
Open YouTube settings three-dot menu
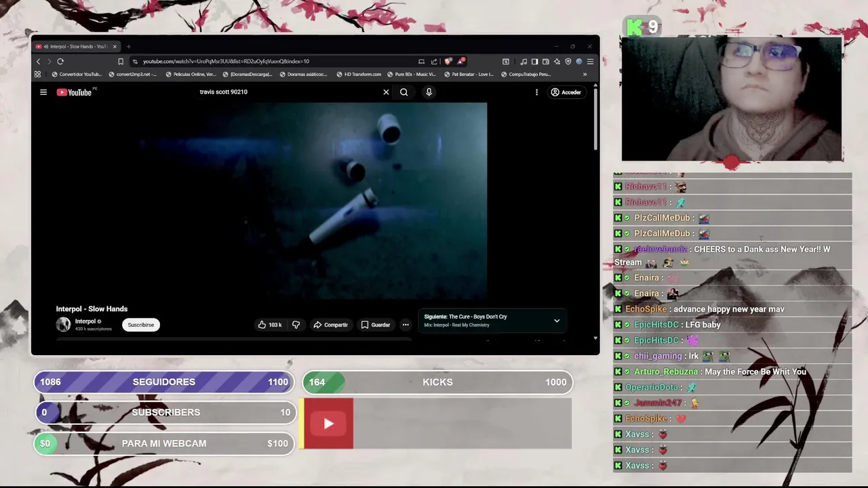pos(536,92)
